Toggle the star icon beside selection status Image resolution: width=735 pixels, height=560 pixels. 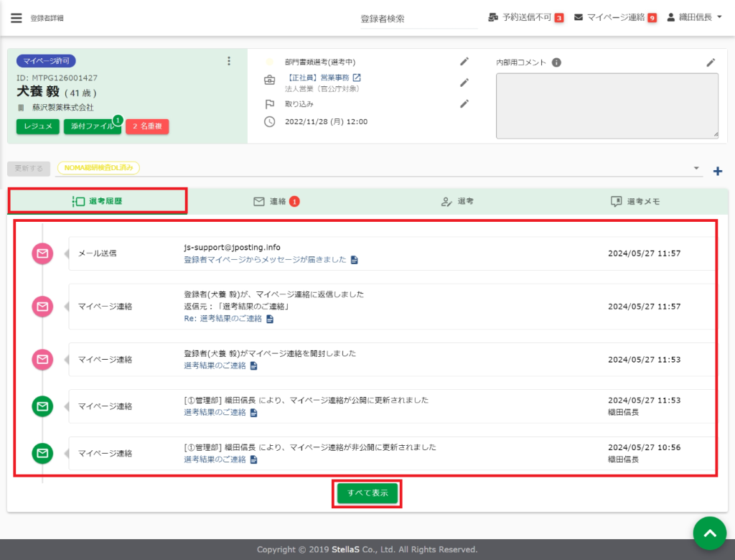[270, 62]
